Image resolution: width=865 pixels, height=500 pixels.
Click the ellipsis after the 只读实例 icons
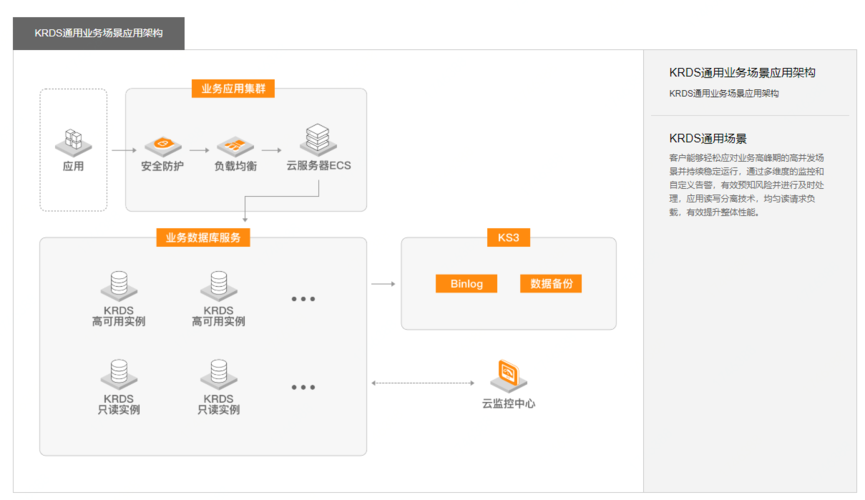tap(303, 387)
